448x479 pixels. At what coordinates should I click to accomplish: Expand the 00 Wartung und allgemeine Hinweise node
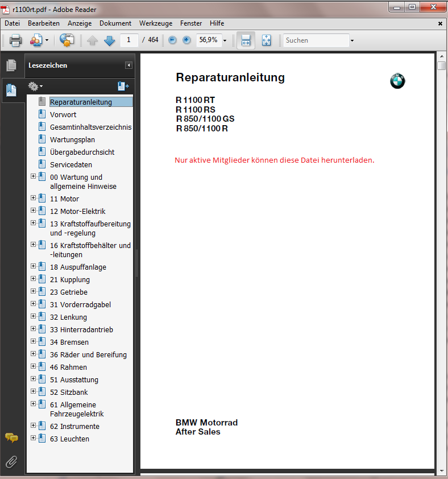(34, 176)
